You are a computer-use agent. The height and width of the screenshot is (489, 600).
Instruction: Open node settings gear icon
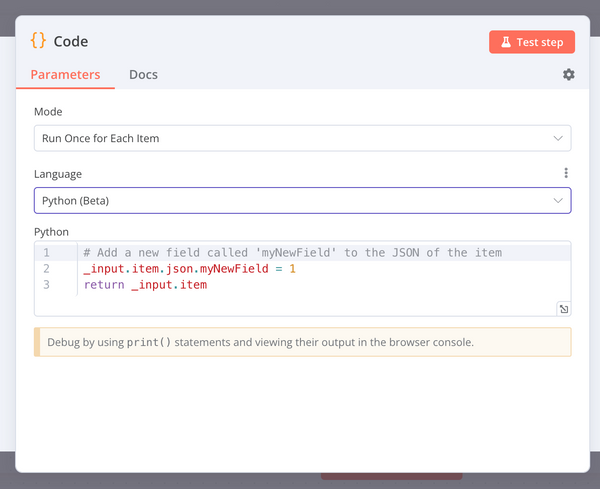[x=568, y=75]
